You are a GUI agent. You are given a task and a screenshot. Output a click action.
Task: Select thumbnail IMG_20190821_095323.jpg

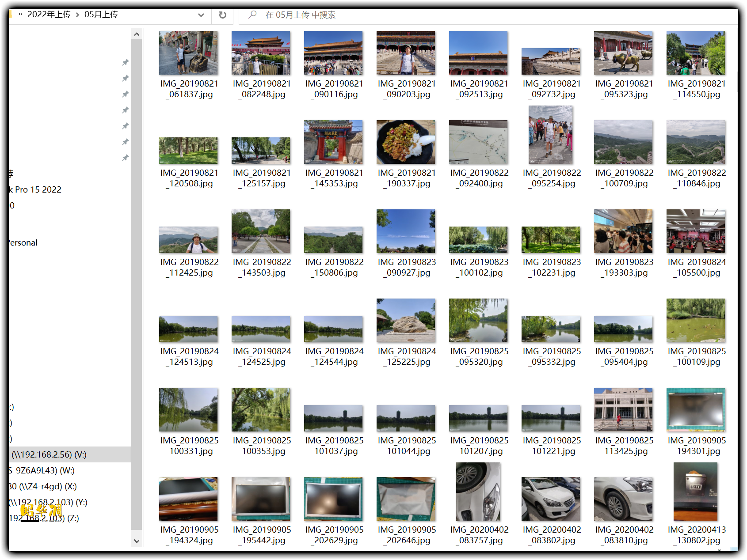[x=624, y=53]
